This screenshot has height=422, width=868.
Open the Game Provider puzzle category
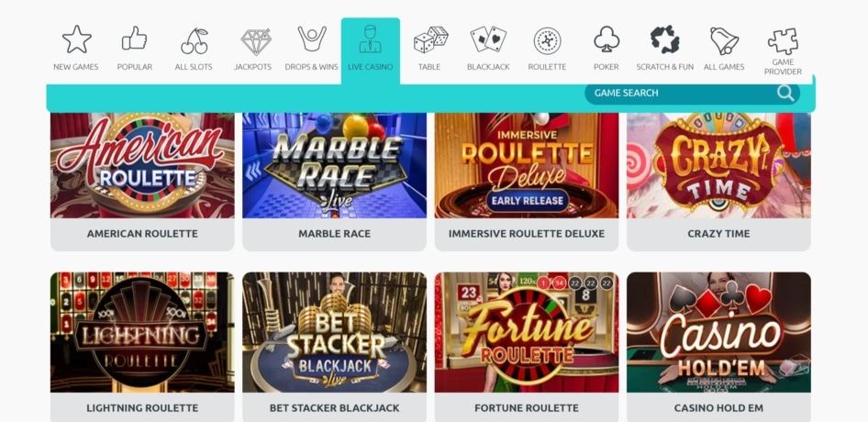coord(783,51)
